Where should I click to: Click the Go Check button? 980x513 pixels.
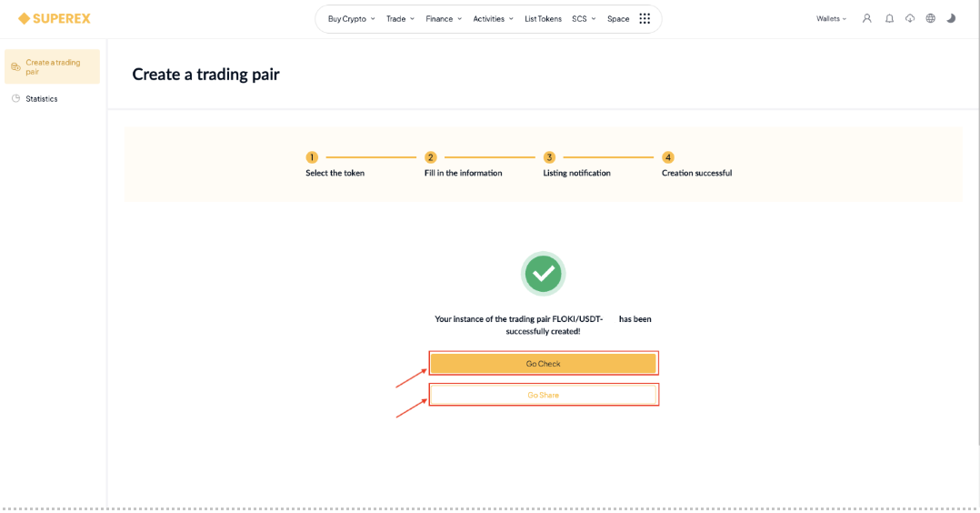[x=543, y=364]
